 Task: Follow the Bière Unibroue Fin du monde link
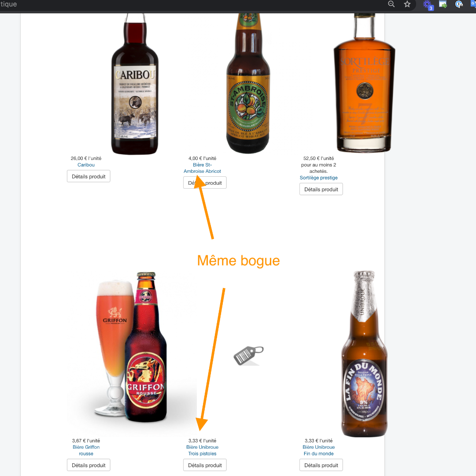pos(318,450)
